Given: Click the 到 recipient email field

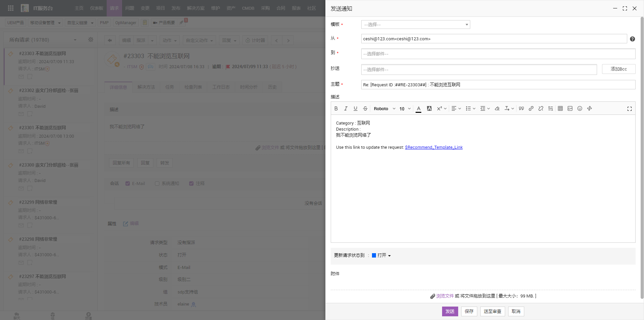Looking at the screenshot, I should click(498, 54).
